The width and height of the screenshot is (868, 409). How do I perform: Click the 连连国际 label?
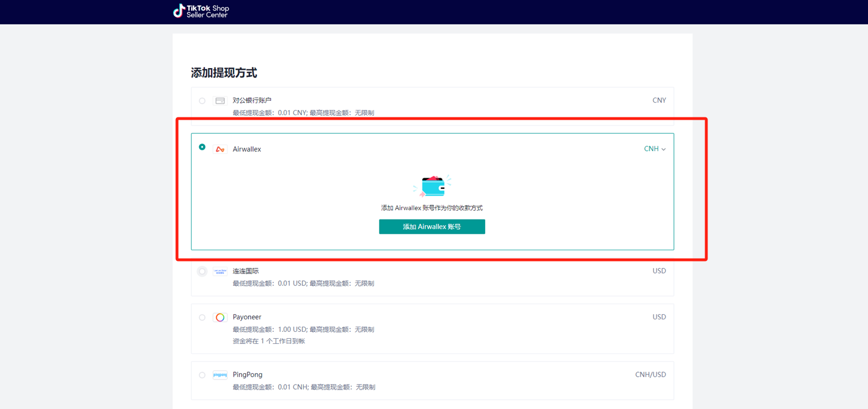246,271
